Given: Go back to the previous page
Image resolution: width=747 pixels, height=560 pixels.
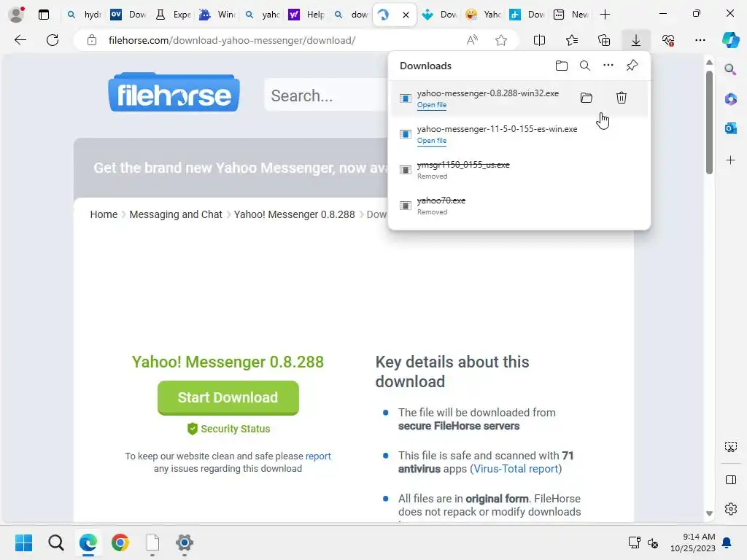Looking at the screenshot, I should (x=20, y=40).
